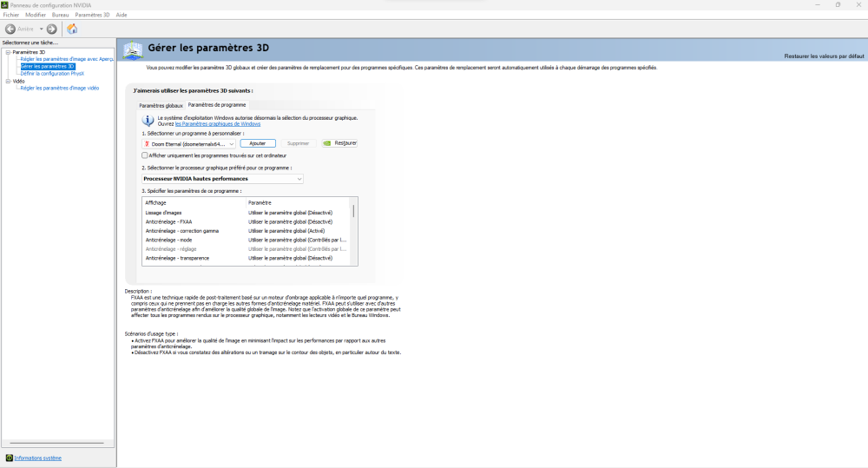
Task: Select the Anticrénelage - réglage row
Action: [247, 249]
